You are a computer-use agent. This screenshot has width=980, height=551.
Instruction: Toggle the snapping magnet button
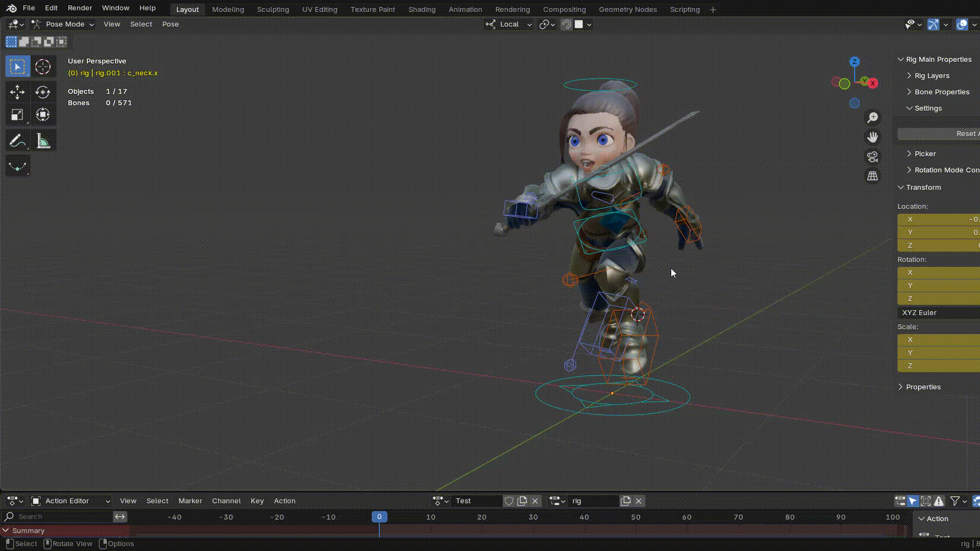click(567, 24)
